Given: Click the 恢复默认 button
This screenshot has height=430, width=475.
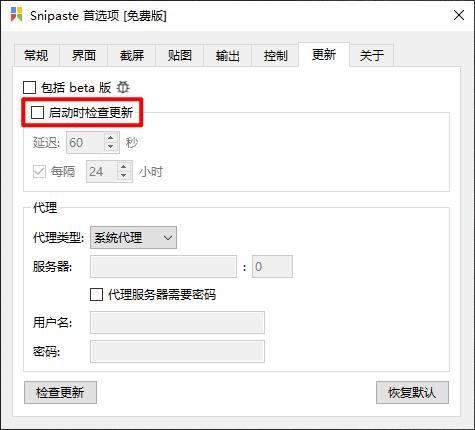Looking at the screenshot, I should coord(412,392).
